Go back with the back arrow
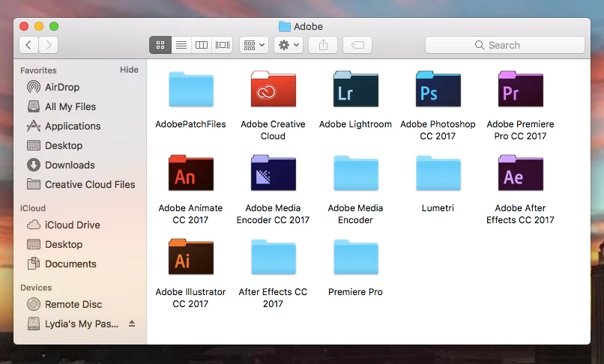 [28, 45]
